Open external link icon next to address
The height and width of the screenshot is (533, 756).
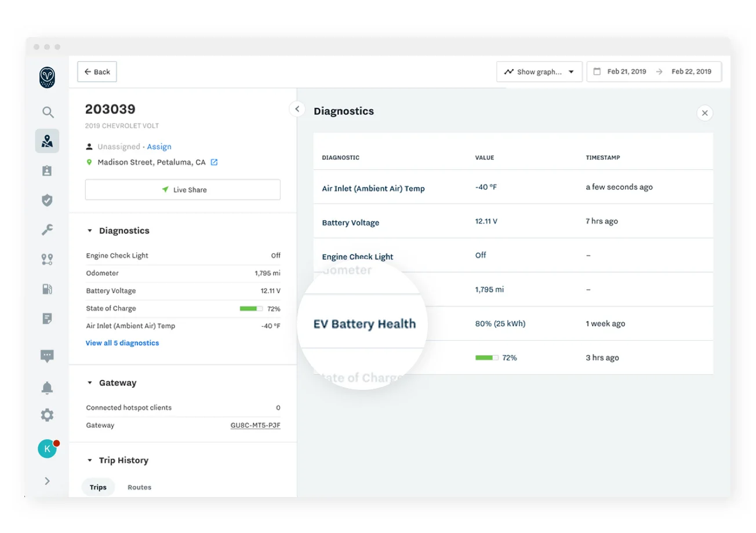pos(214,162)
